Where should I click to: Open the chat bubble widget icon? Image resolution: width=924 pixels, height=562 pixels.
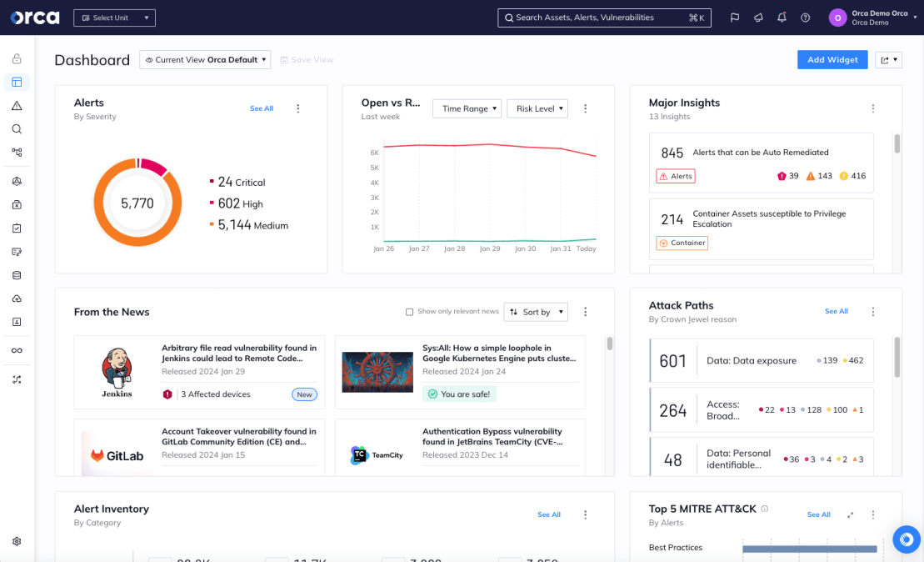pyautogui.click(x=907, y=539)
